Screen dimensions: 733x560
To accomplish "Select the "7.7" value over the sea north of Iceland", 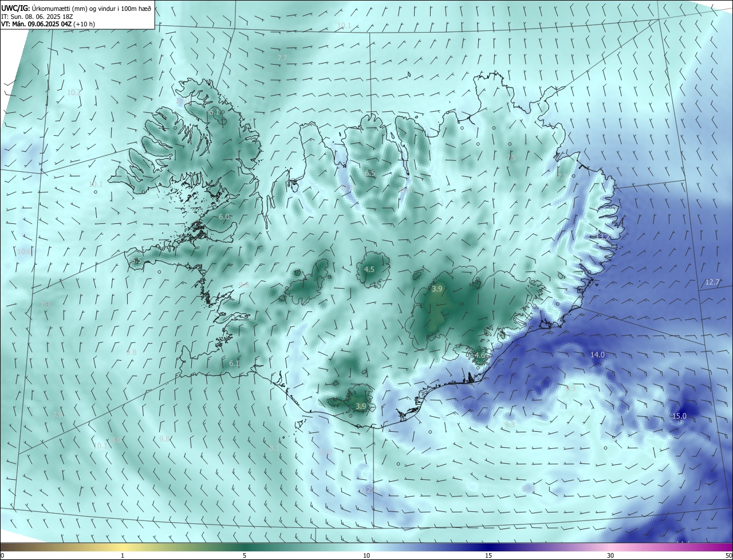I will point(282,58).
